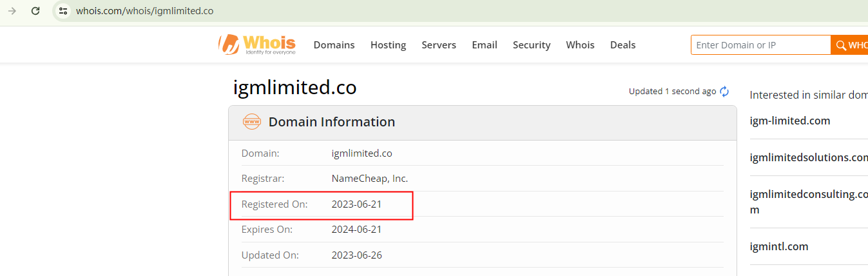Open the Email menu
Screen dimensions: 868x276
(x=484, y=45)
